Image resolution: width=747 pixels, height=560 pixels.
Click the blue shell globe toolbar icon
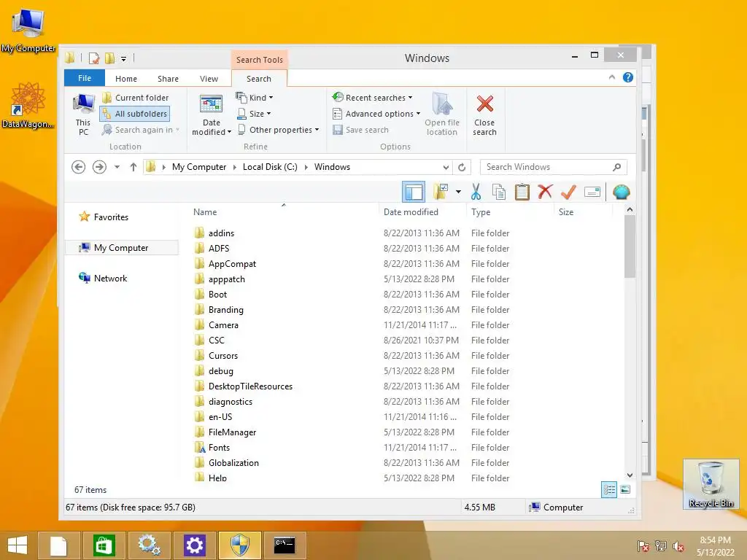click(x=622, y=192)
